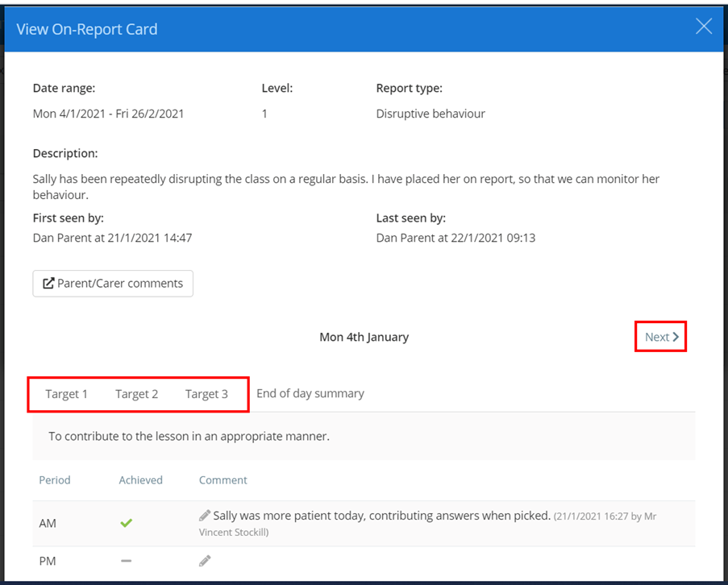Select the date heading Mon 4th January
The image size is (728, 585).
[x=364, y=338]
